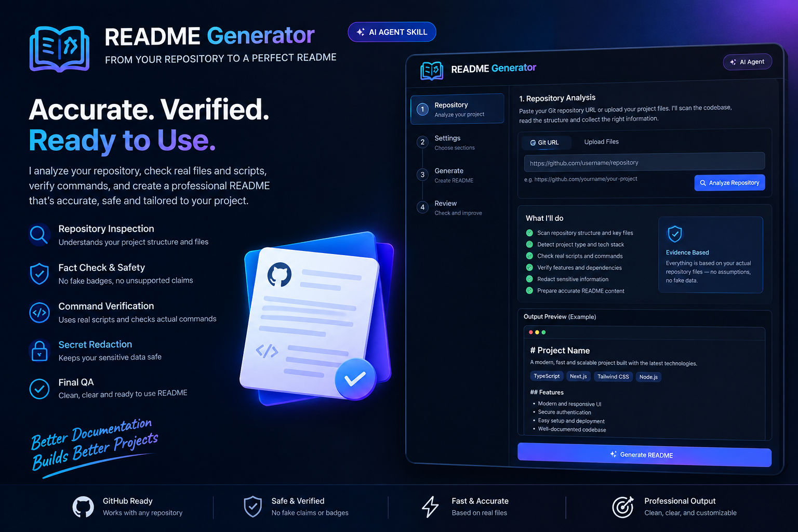The height and width of the screenshot is (532, 798).
Task: Click the Command Verification code icon
Action: (x=39, y=313)
